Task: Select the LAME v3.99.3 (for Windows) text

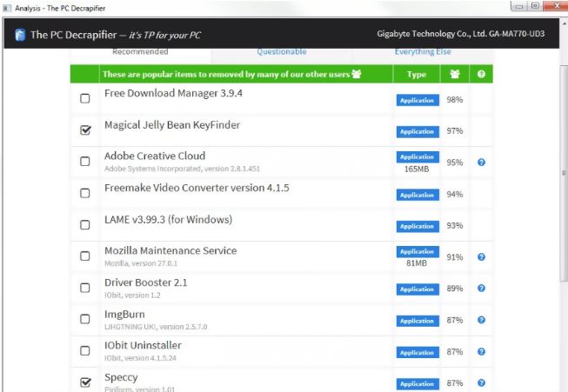Action: pos(168,220)
